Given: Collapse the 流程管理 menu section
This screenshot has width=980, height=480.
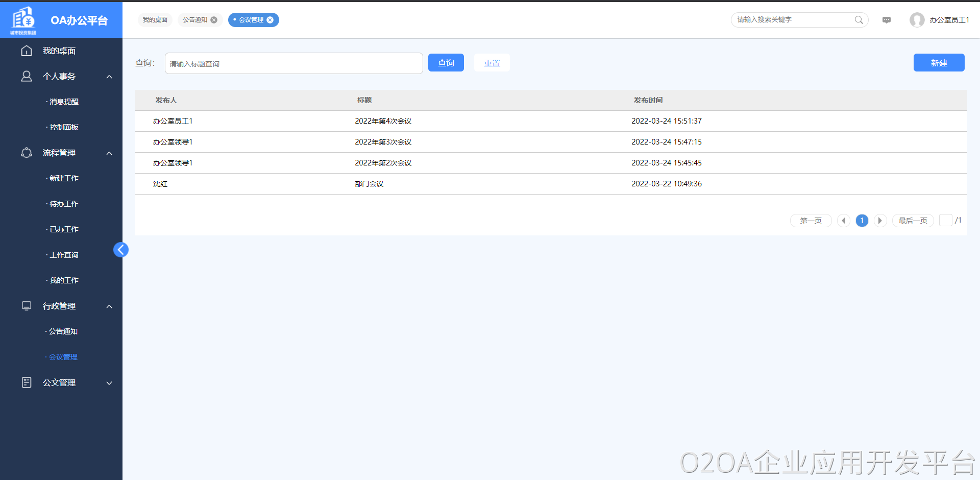Looking at the screenshot, I should tap(109, 153).
